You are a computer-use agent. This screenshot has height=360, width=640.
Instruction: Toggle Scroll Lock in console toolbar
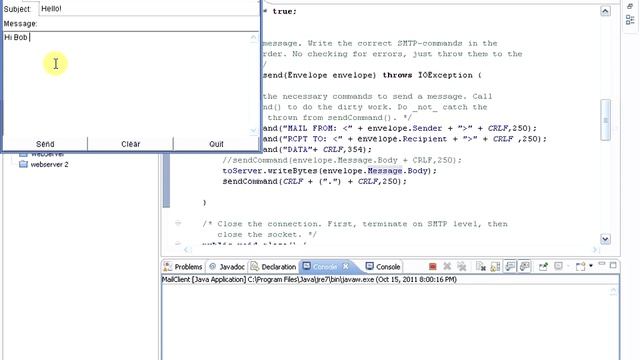tap(495, 267)
